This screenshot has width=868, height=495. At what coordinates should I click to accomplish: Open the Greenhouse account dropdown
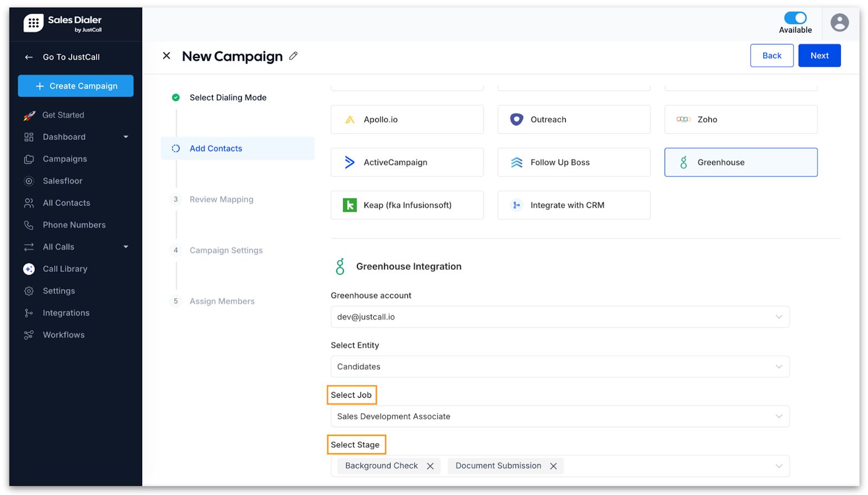tap(560, 317)
